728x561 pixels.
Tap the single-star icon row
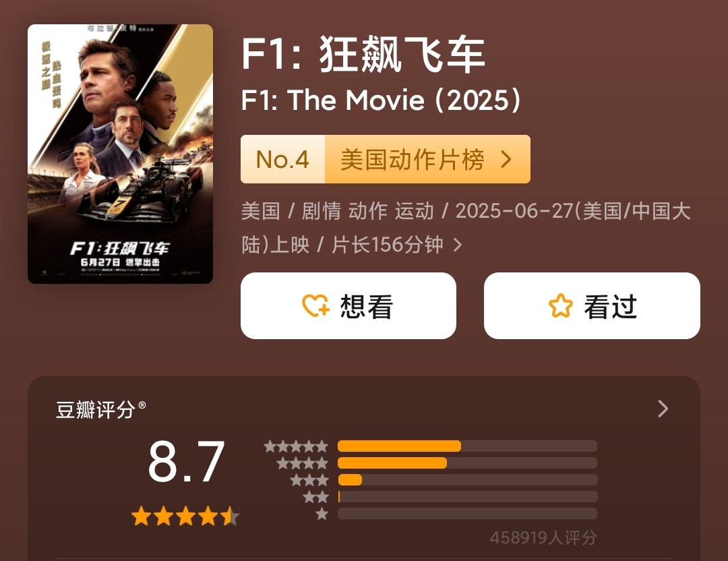coord(322,514)
